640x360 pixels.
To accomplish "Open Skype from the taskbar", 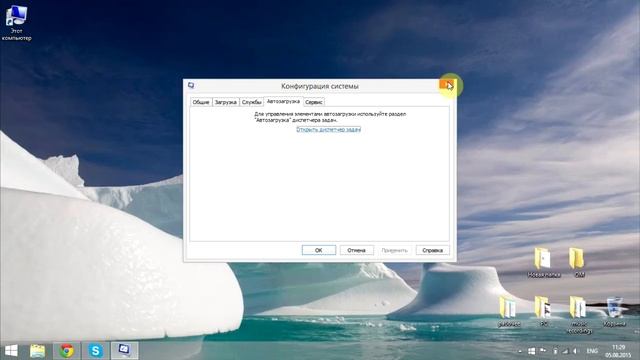I will click(x=96, y=351).
